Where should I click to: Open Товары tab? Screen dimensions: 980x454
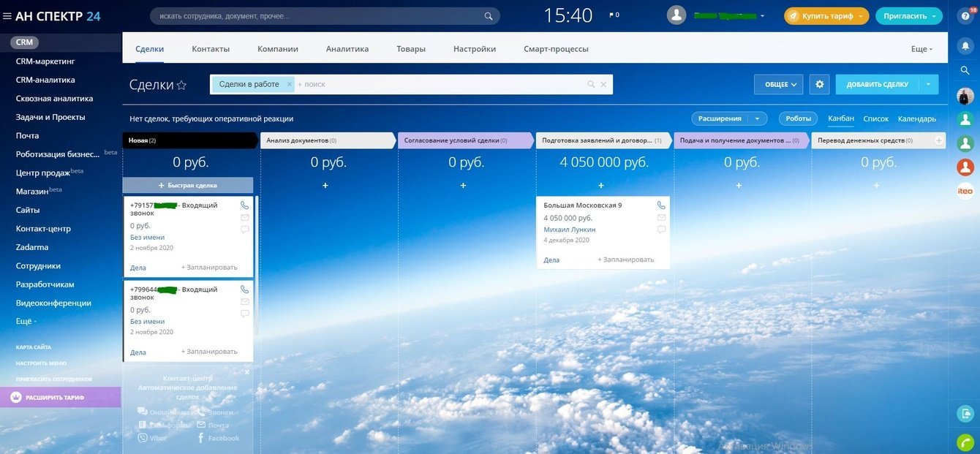411,49
